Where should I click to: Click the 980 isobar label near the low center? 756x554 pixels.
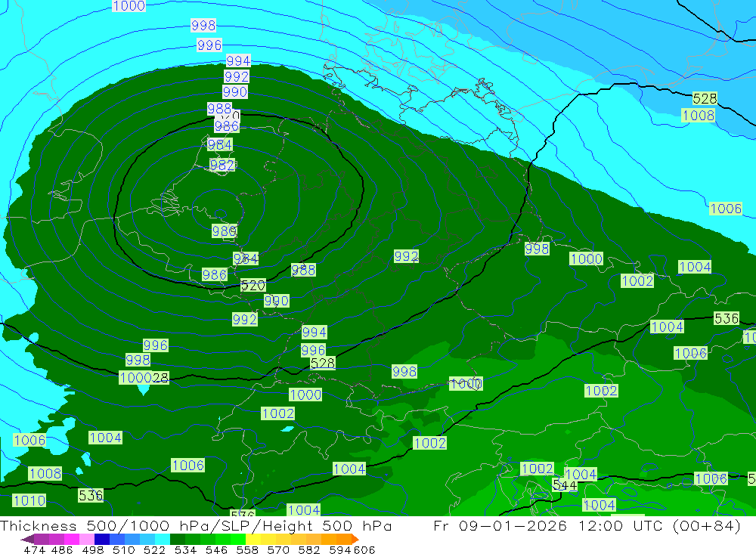tap(225, 231)
